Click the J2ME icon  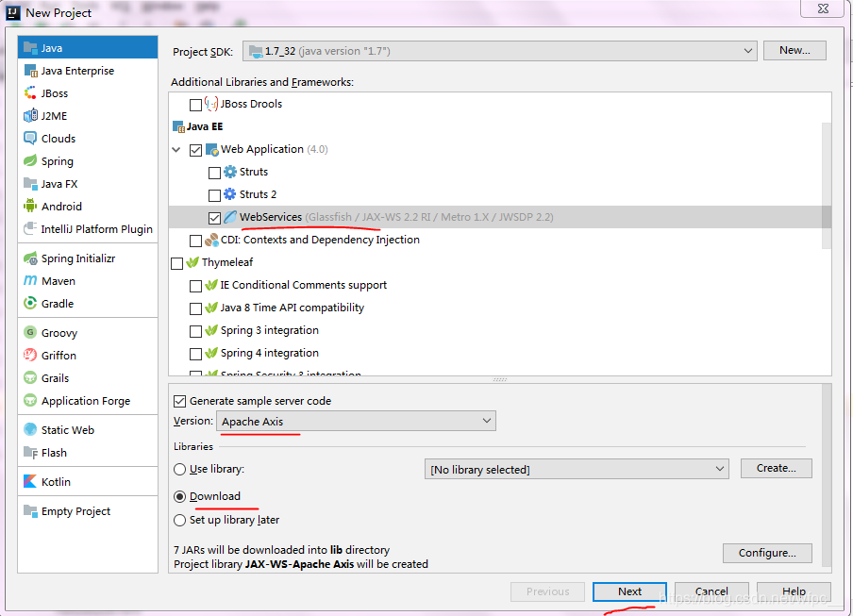click(x=30, y=116)
